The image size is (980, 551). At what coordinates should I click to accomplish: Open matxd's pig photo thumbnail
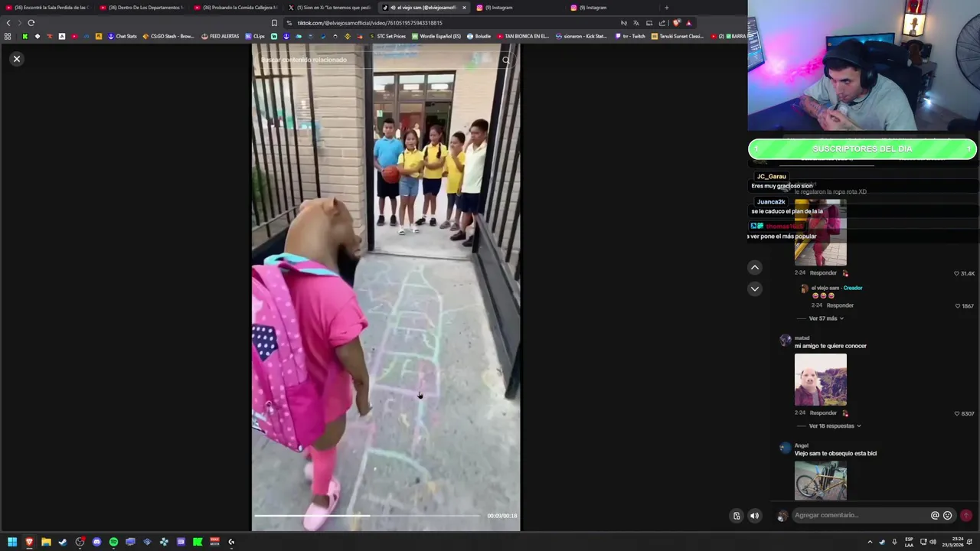coord(821,380)
